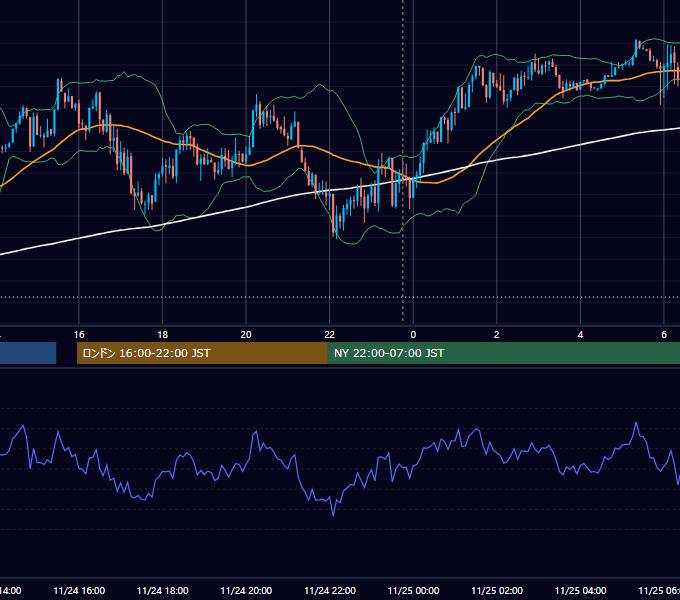Click the blue session bar before ロンドン
The height and width of the screenshot is (600, 680).
(28, 353)
